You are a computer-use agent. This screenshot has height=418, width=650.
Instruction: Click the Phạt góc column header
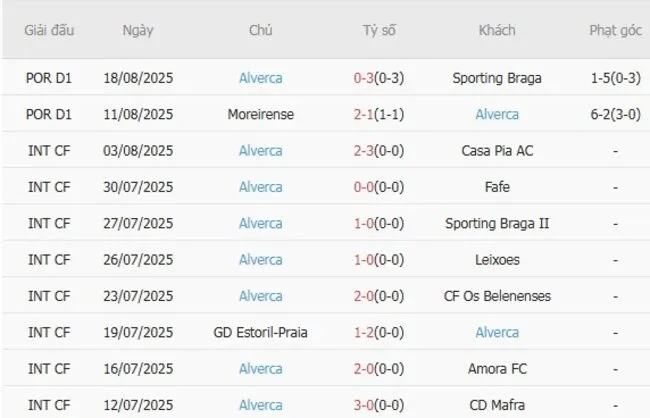pos(614,30)
